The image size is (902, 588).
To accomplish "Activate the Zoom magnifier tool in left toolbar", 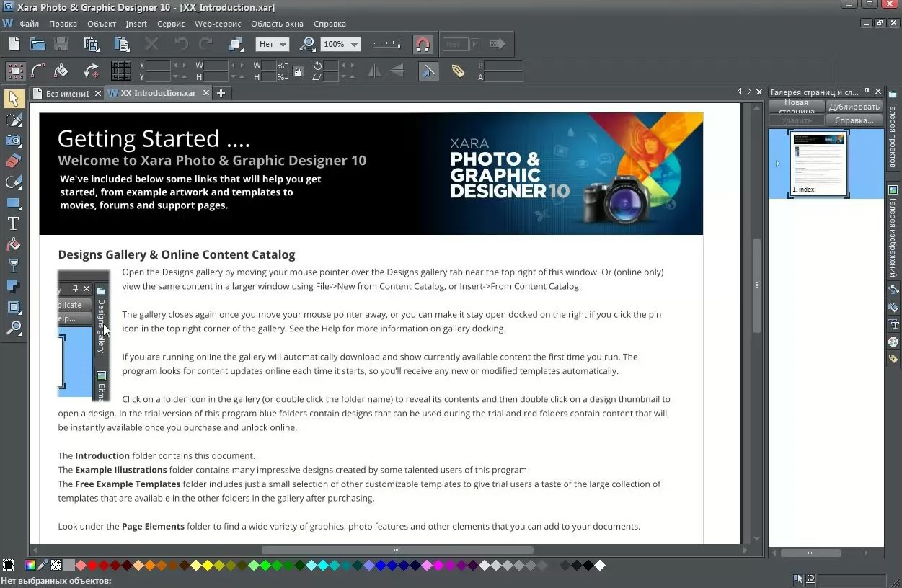I will point(13,329).
